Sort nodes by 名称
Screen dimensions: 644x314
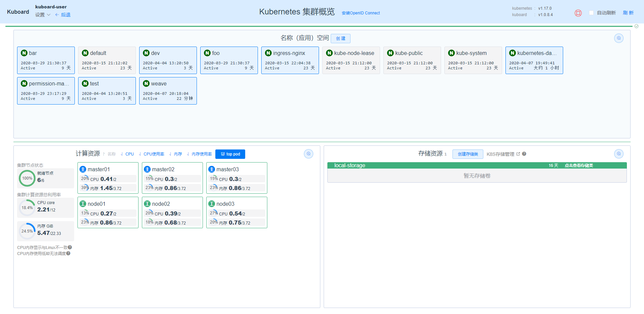click(109, 154)
